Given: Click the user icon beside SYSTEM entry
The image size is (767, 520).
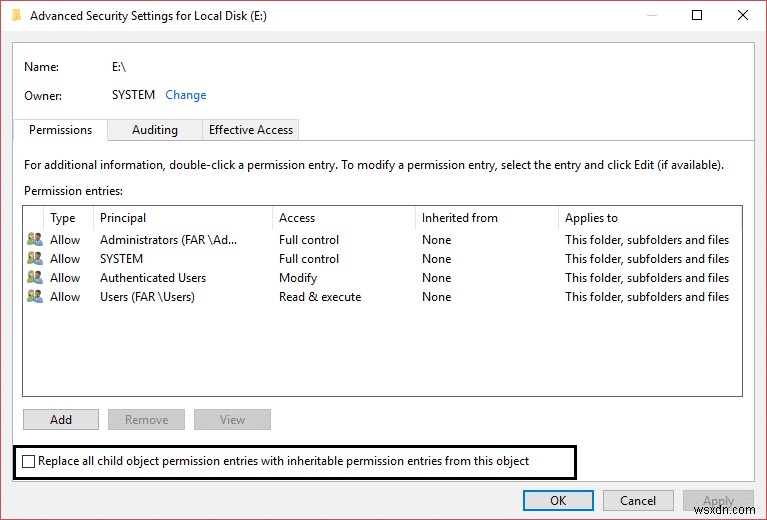Looking at the screenshot, I should 35,259.
